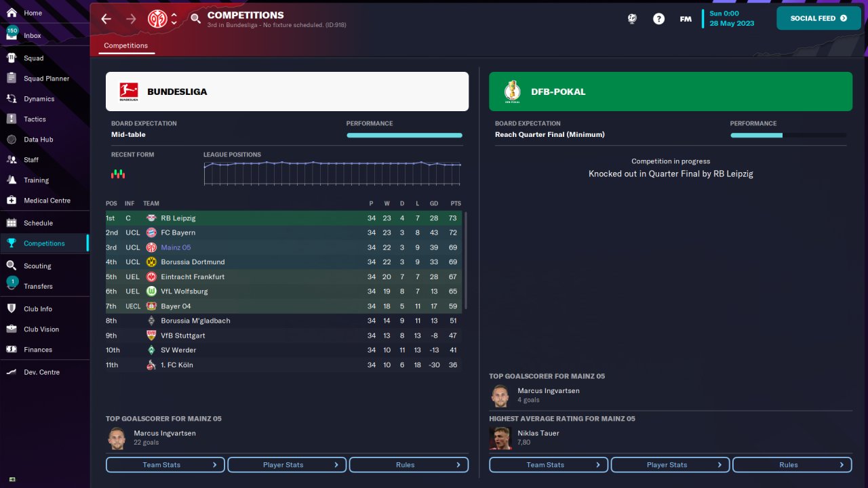The image size is (868, 488).
Task: Select the Competitions tab
Action: [x=125, y=46]
